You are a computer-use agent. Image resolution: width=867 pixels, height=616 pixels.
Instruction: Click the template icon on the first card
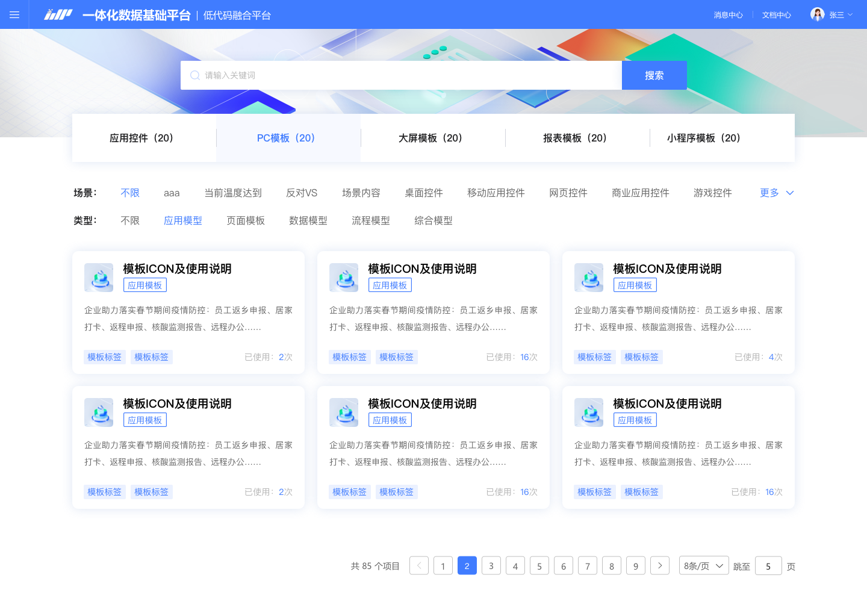(x=98, y=278)
